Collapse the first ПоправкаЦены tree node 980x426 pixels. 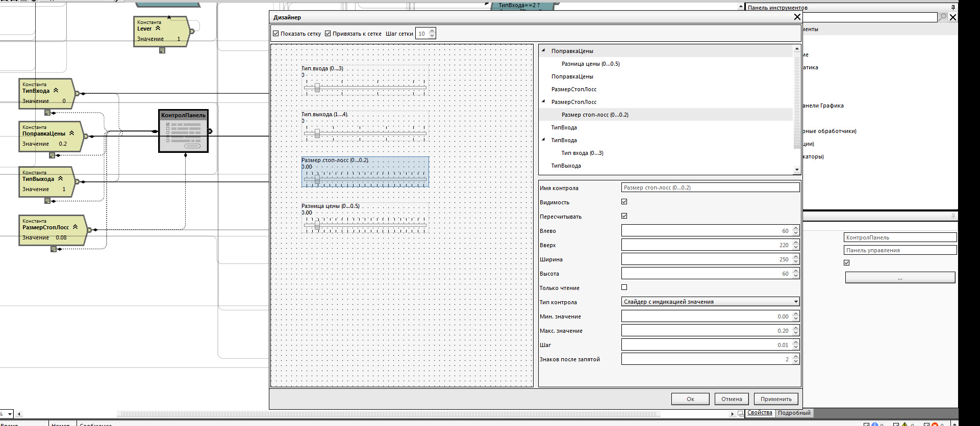click(543, 50)
